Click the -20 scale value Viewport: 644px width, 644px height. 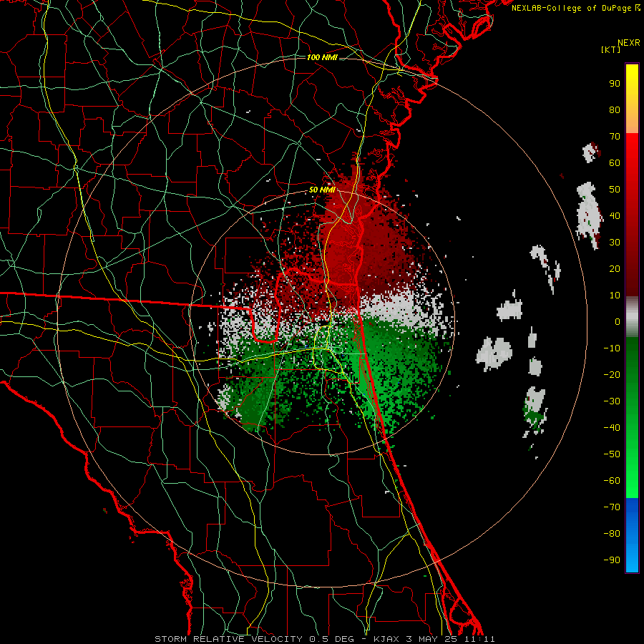click(612, 374)
